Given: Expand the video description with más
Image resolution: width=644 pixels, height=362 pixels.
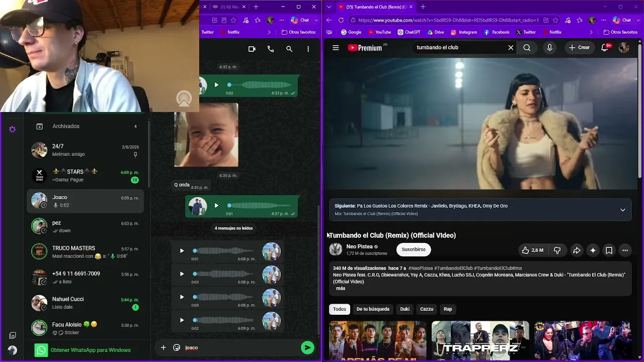Looking at the screenshot, I should pyautogui.click(x=341, y=289).
